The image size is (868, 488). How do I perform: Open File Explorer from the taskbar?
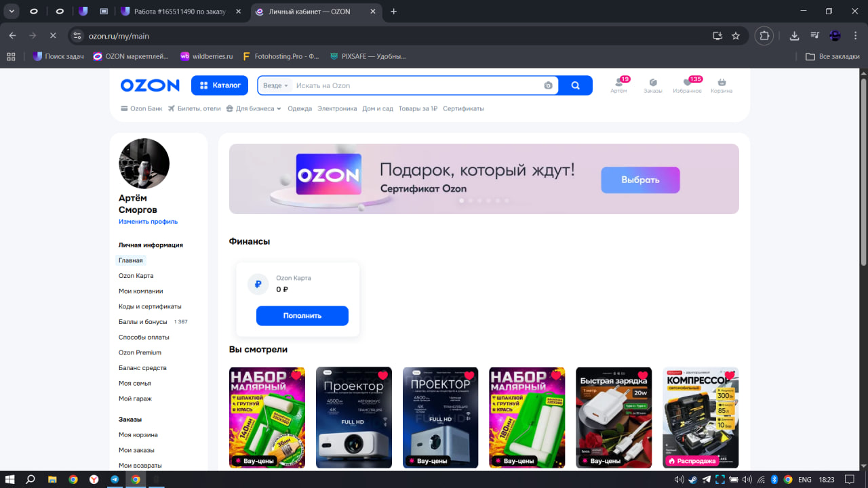tap(52, 479)
